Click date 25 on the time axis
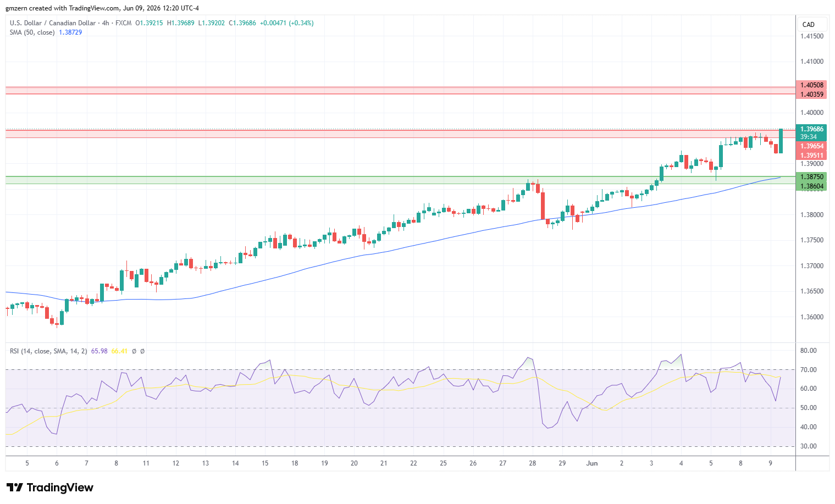Screen dimensions: 835x504 (x=443, y=463)
